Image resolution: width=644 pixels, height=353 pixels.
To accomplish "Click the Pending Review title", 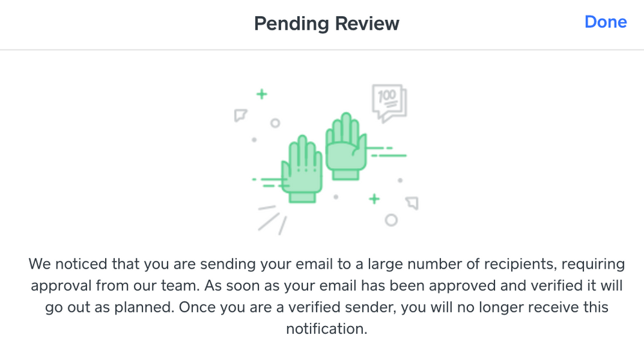I will click(327, 23).
